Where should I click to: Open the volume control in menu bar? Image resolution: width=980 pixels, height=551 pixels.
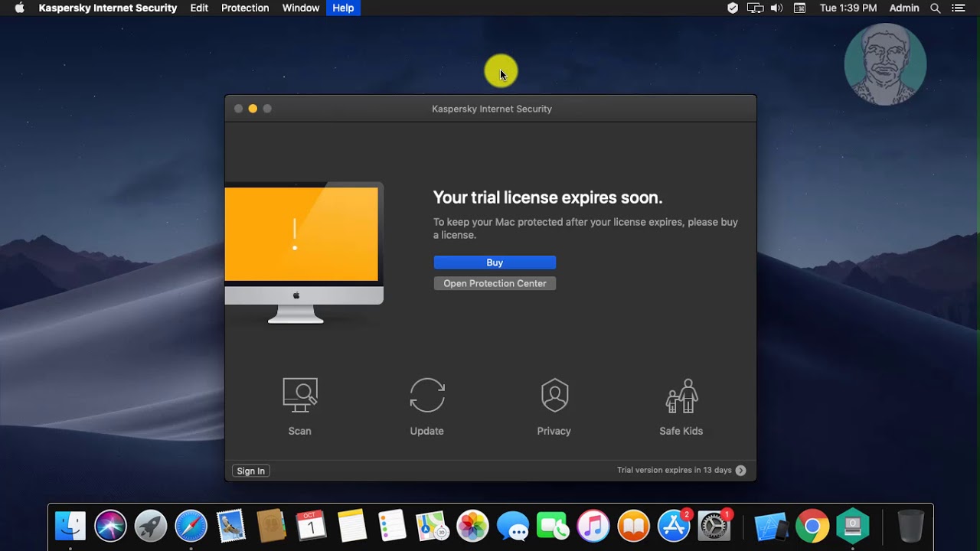pos(776,8)
